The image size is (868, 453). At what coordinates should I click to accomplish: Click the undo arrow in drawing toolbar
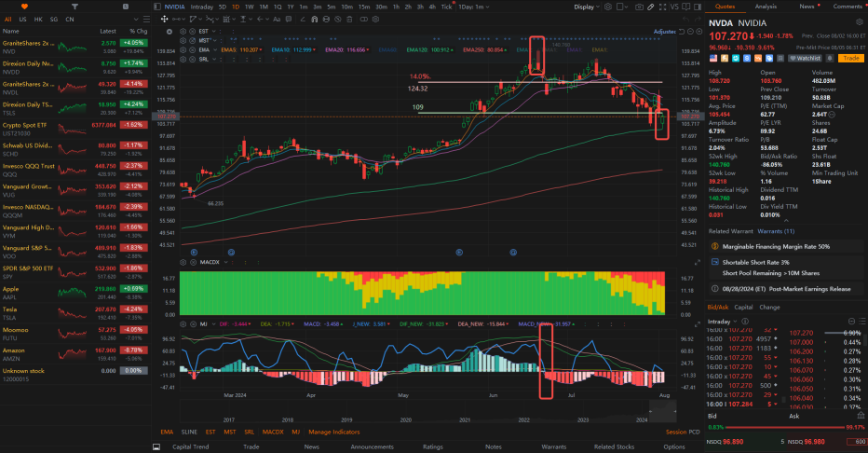pyautogui.click(x=685, y=19)
